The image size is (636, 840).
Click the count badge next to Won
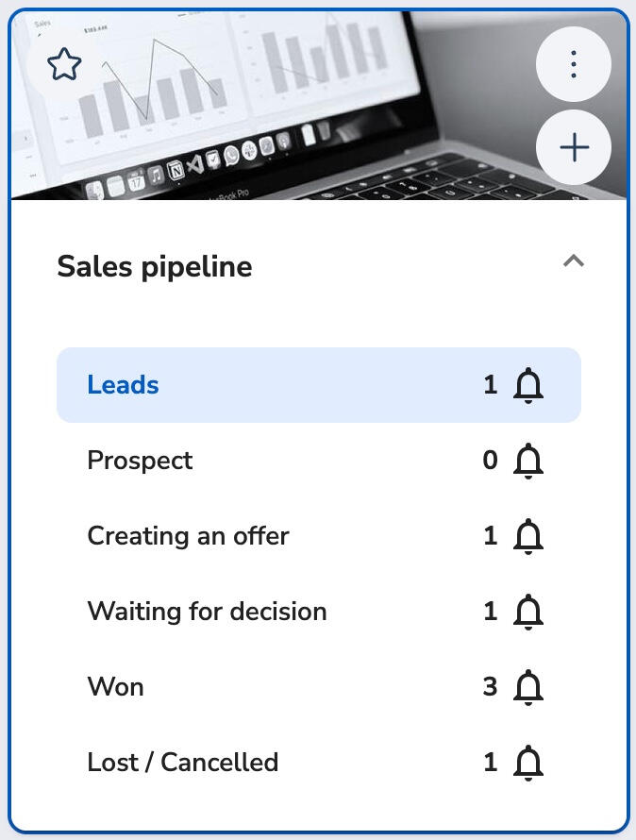pyautogui.click(x=490, y=687)
